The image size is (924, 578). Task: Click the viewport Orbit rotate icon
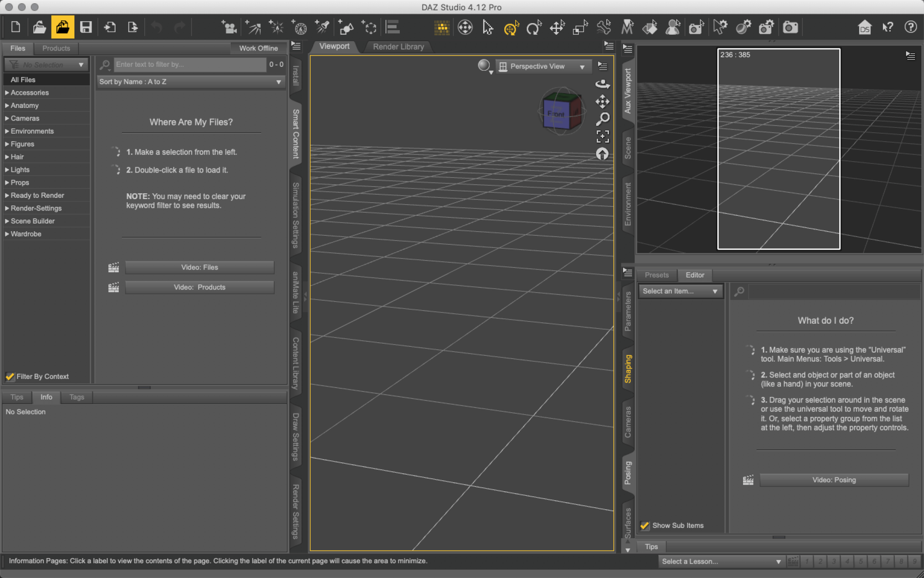click(602, 84)
